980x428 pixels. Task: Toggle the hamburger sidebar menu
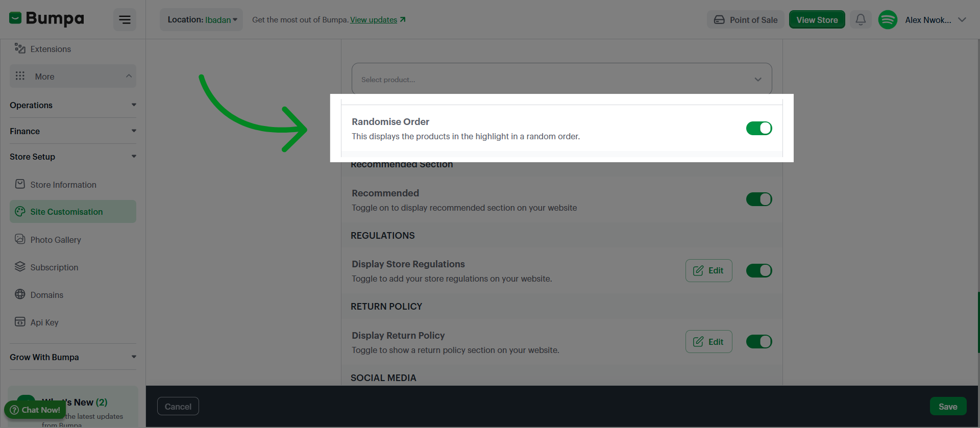point(125,20)
